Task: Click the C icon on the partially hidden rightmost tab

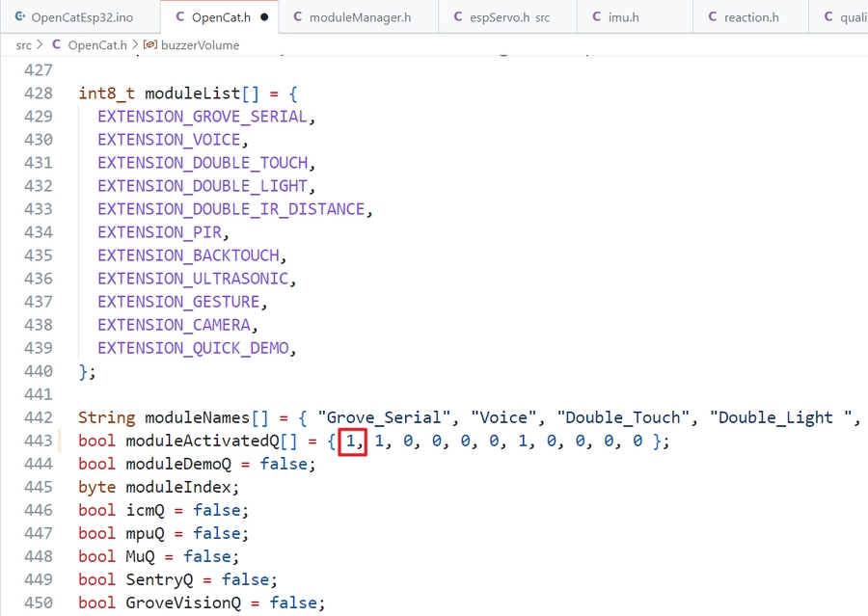Action: coord(828,17)
